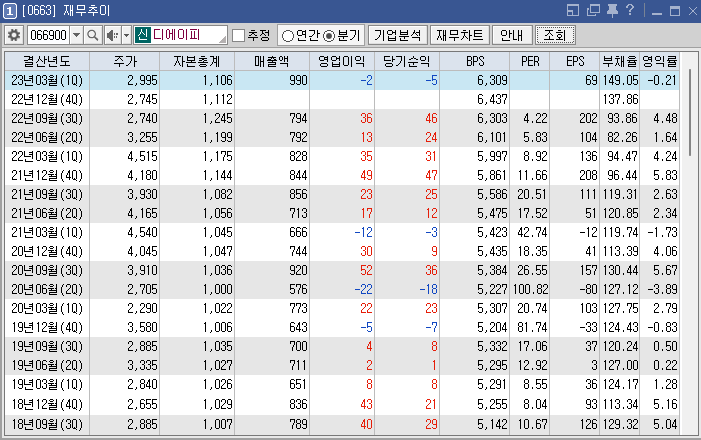
Task: Click the green 신 badge icon
Action: tap(143, 35)
